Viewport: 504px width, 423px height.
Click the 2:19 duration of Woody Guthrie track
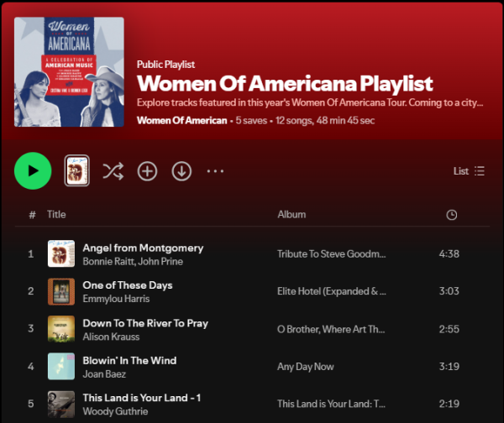pyautogui.click(x=449, y=404)
